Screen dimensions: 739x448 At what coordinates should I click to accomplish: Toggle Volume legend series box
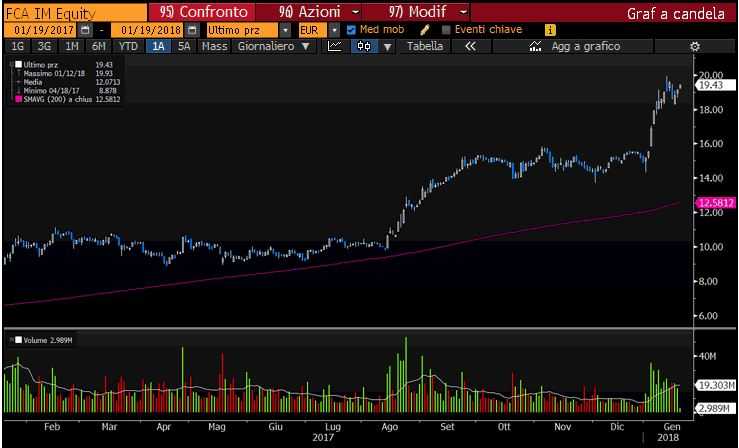(x=18, y=340)
